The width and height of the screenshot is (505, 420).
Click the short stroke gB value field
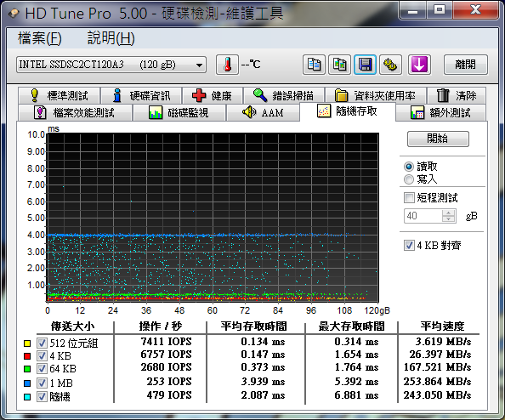pos(423,216)
